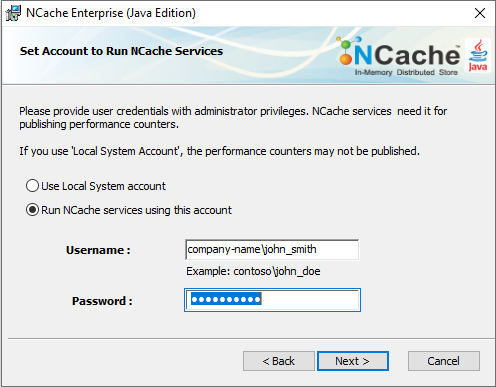Click the administrator privileges instruction paragraph
The width and height of the screenshot is (496, 387).
[x=233, y=118]
